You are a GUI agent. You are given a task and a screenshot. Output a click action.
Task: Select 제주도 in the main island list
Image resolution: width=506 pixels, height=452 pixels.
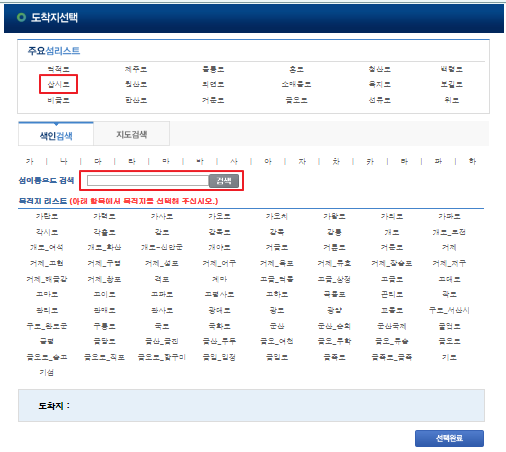click(136, 69)
